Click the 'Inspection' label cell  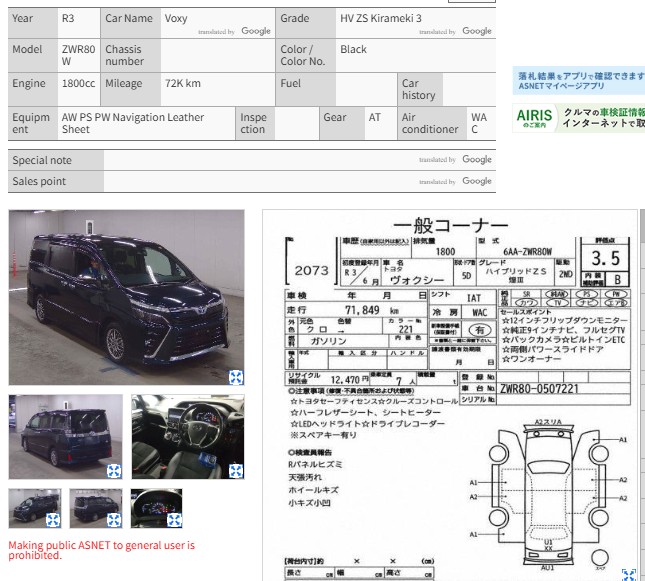[x=255, y=123]
